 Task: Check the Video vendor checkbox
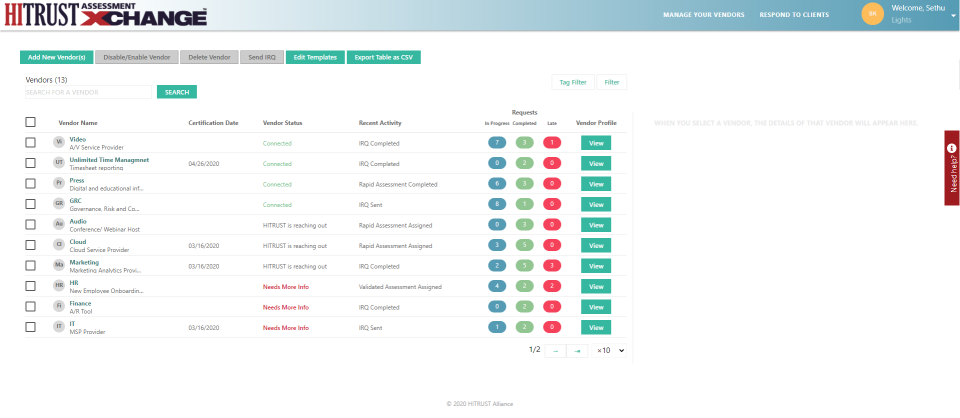31,143
